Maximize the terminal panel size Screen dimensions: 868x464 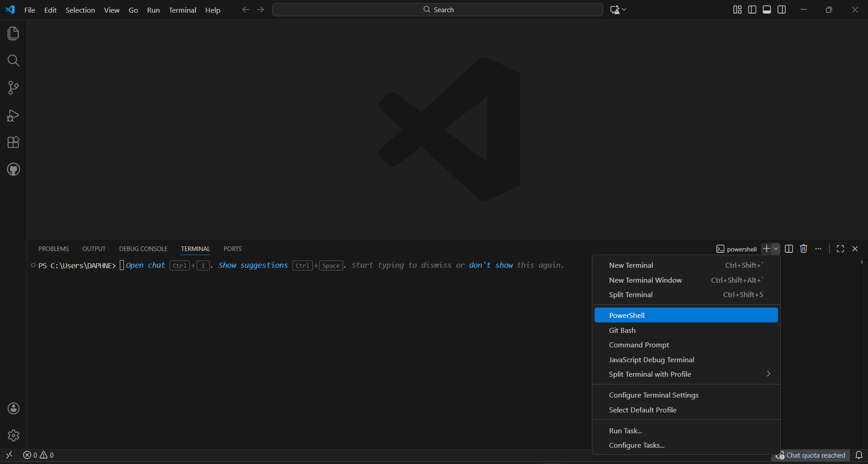pyautogui.click(x=840, y=249)
